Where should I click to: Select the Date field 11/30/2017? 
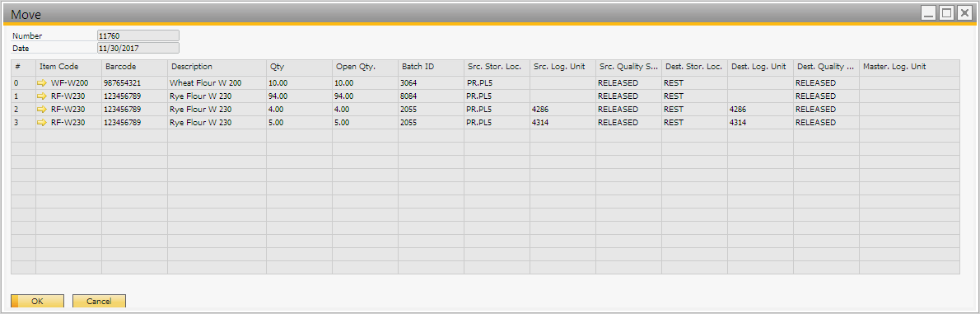tap(138, 48)
